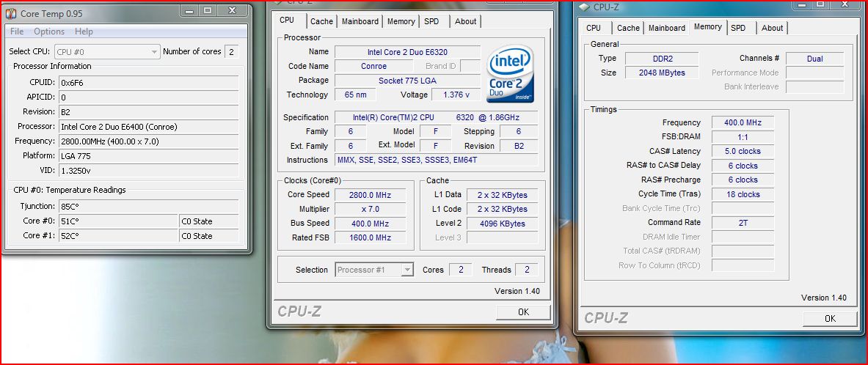Image resolution: width=868 pixels, height=365 pixels.
Task: Click the Specification field showing 6320 @ 1.86GHz
Action: tap(437, 117)
